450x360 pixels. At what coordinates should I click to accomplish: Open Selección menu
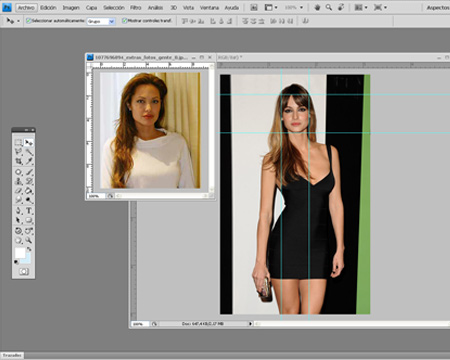[114, 7]
